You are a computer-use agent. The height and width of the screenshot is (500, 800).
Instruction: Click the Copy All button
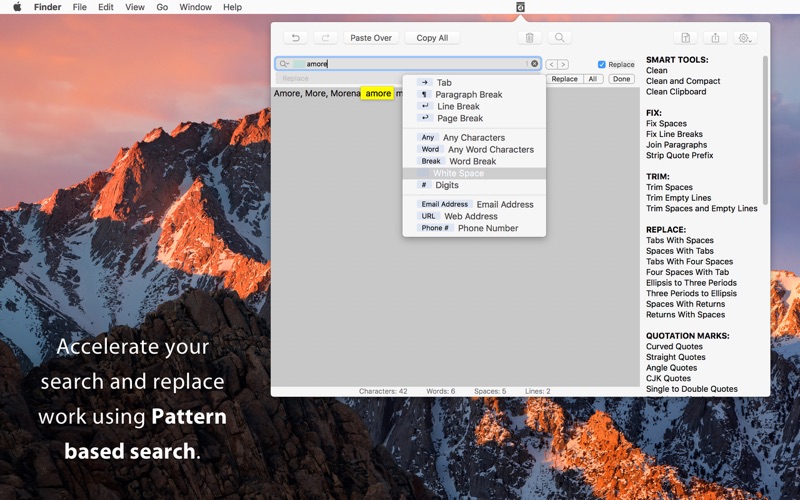(x=432, y=38)
